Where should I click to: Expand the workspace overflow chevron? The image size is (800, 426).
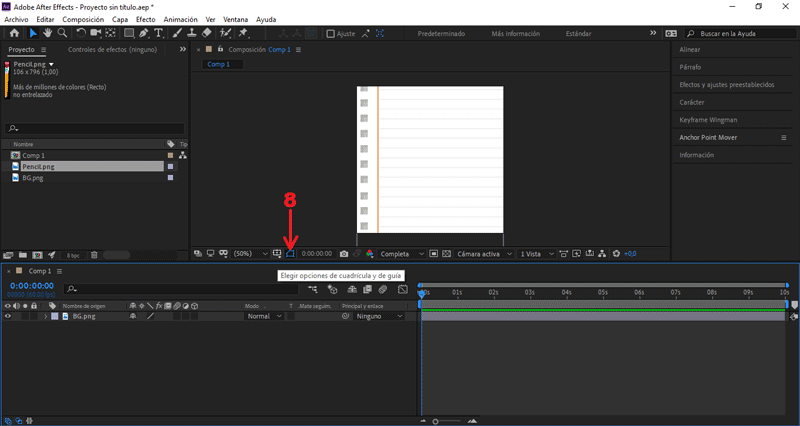(653, 33)
